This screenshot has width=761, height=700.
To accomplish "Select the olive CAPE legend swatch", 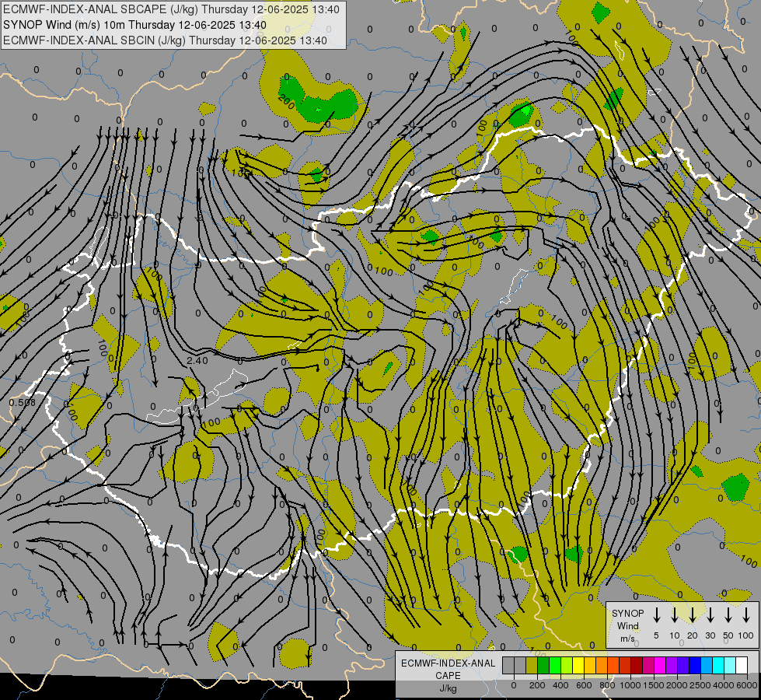I will pos(532,665).
